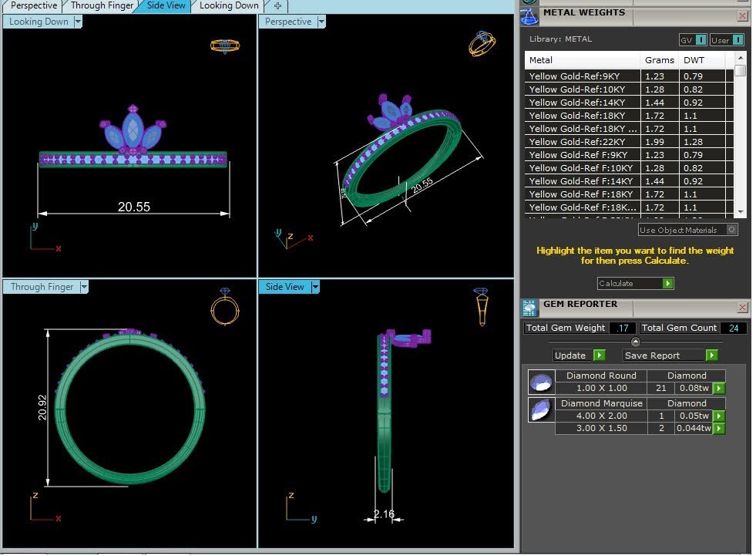Click the 0.08tw weight cell

click(x=694, y=389)
